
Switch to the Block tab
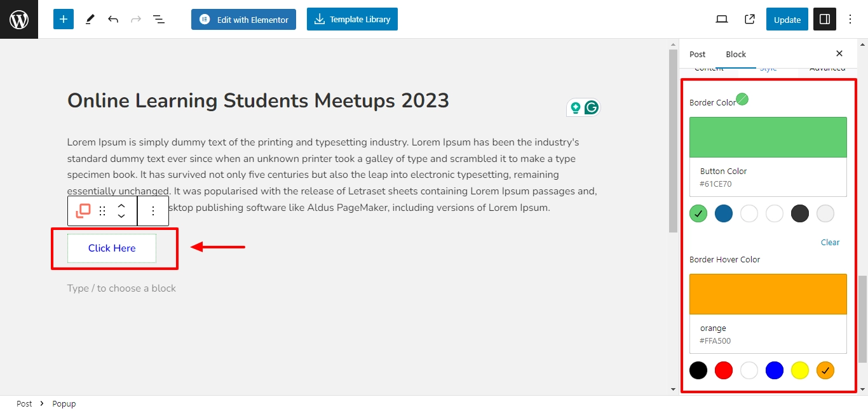(736, 54)
